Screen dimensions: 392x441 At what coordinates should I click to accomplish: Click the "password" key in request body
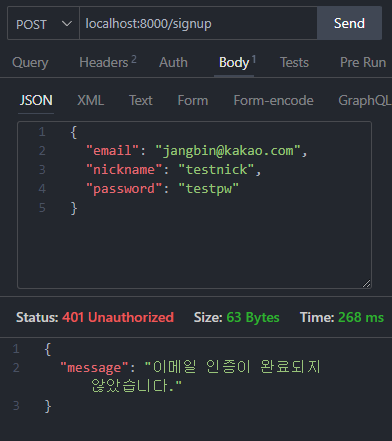tap(124, 189)
